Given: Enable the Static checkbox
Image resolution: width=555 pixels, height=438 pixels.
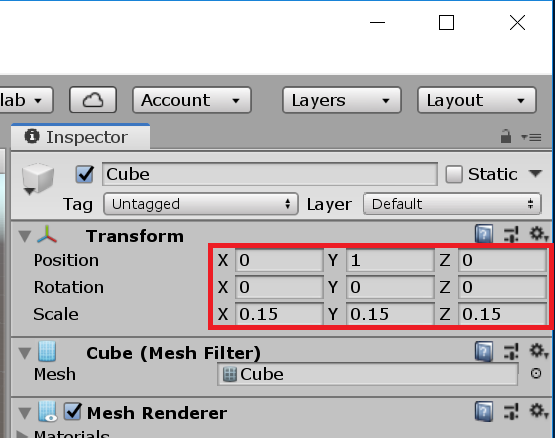Looking at the screenshot, I should pyautogui.click(x=454, y=174).
